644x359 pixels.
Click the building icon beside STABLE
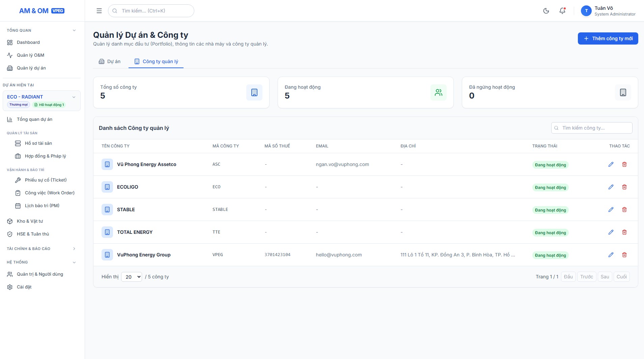click(x=107, y=210)
